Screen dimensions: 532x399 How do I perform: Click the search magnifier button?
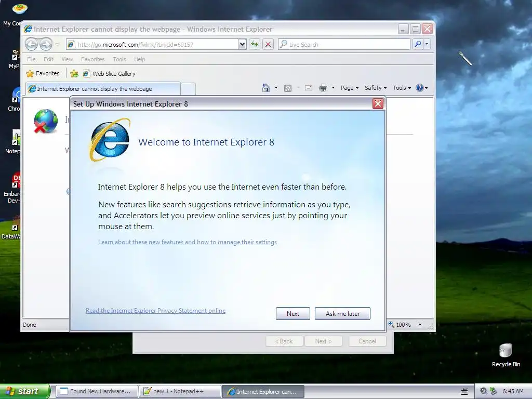[418, 44]
